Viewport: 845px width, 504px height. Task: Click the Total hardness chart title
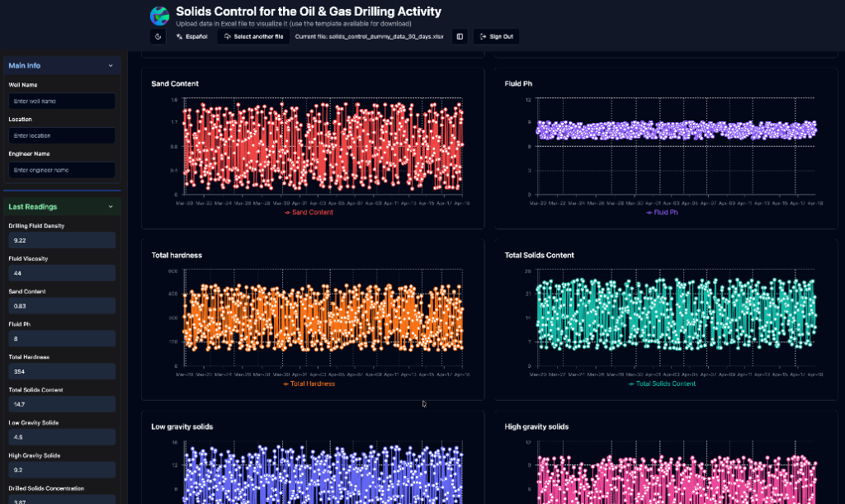click(x=177, y=255)
